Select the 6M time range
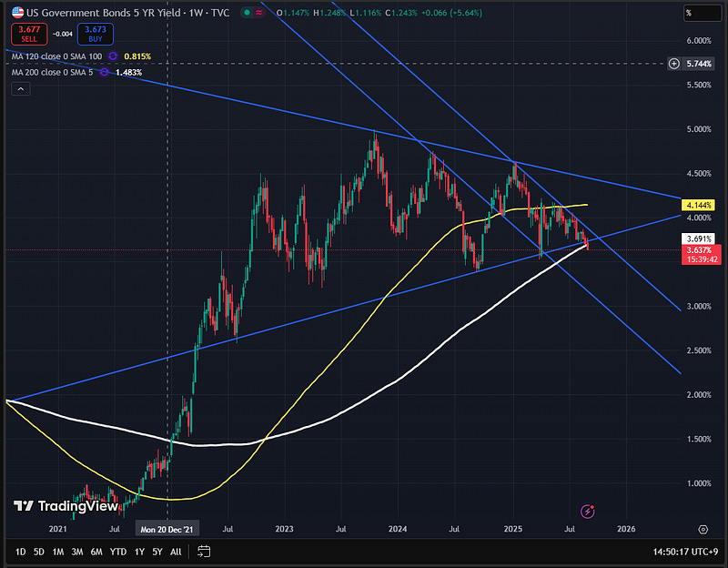The height and width of the screenshot is (568, 728). pos(96,552)
